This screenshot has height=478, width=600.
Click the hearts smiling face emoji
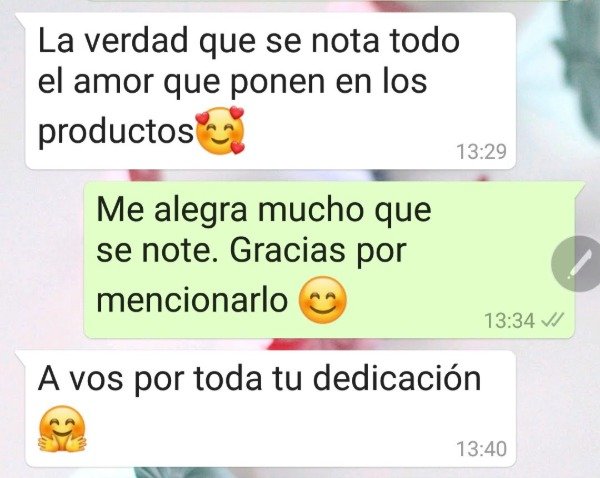[x=220, y=131]
